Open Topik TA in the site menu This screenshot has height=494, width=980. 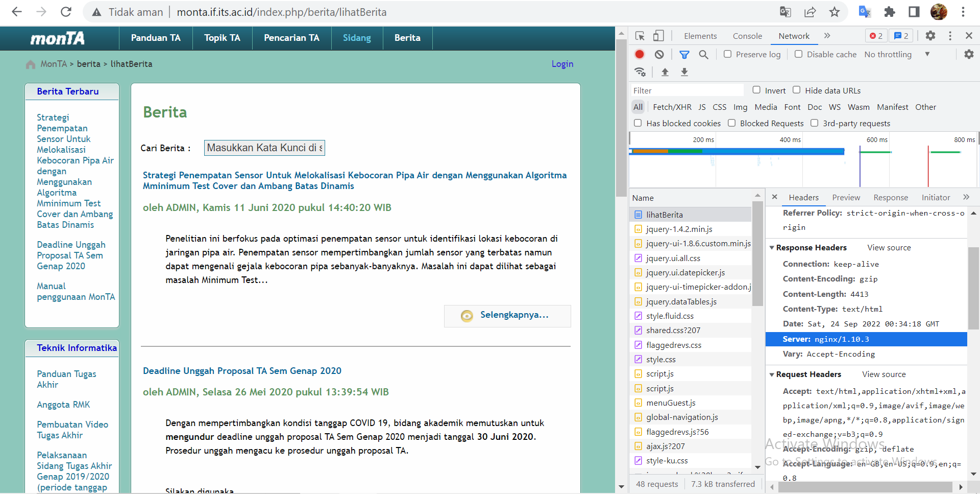tap(222, 38)
